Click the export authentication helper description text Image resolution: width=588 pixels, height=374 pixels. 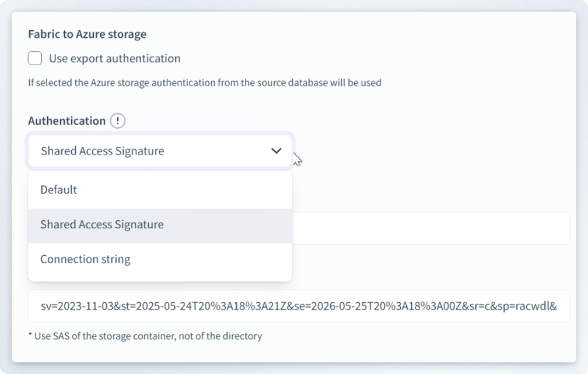[x=204, y=83]
